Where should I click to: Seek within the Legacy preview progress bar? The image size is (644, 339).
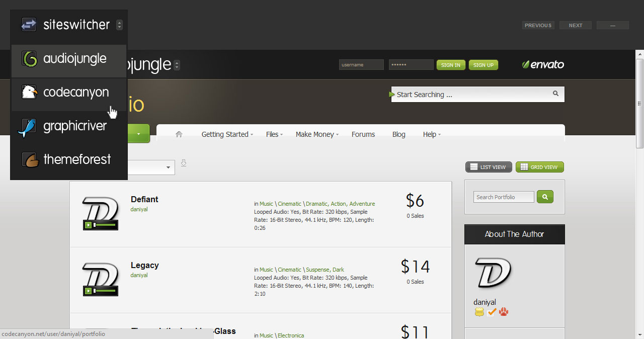pyautogui.click(x=104, y=291)
